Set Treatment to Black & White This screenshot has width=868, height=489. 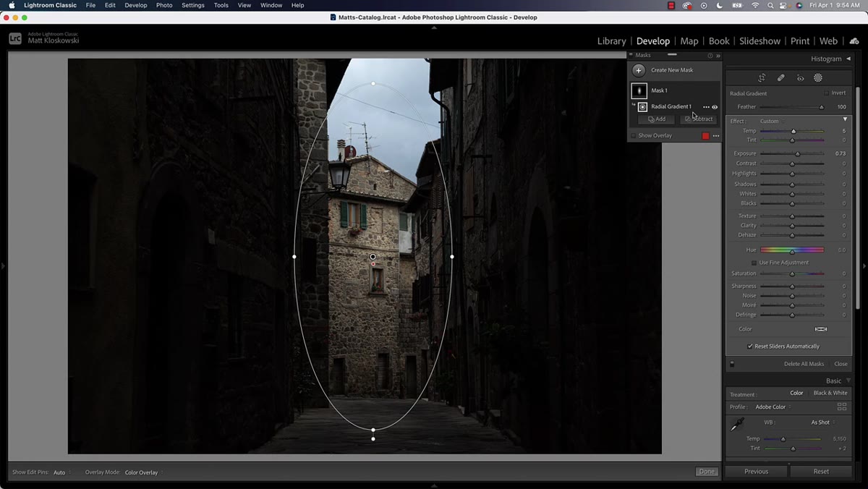pos(830,393)
